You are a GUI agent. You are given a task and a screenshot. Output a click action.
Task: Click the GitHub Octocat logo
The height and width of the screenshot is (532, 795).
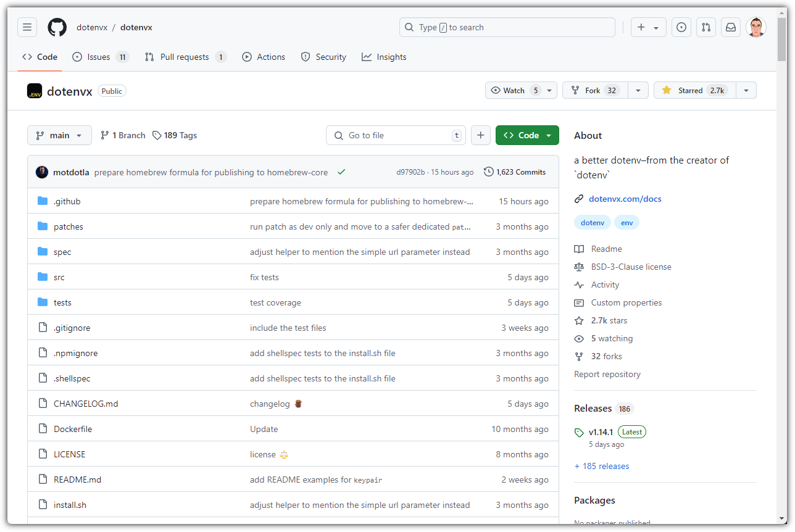point(57,27)
